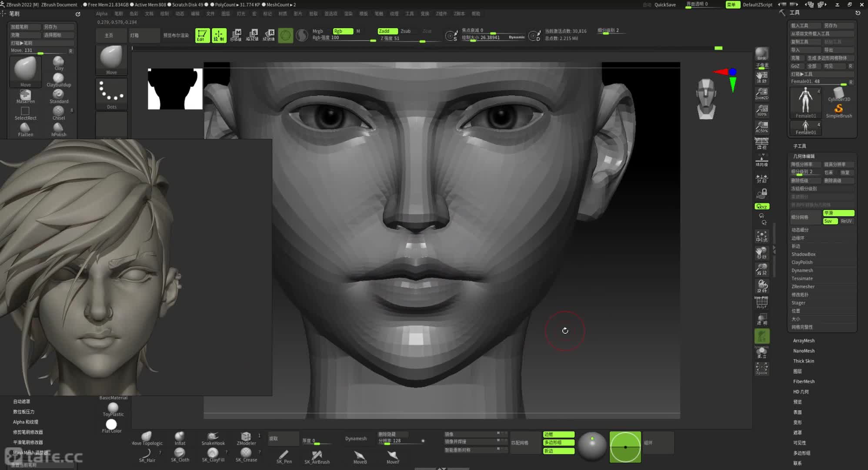Viewport: 868px width, 470px height.
Task: Click the 100% actual size icon
Action: click(761, 110)
